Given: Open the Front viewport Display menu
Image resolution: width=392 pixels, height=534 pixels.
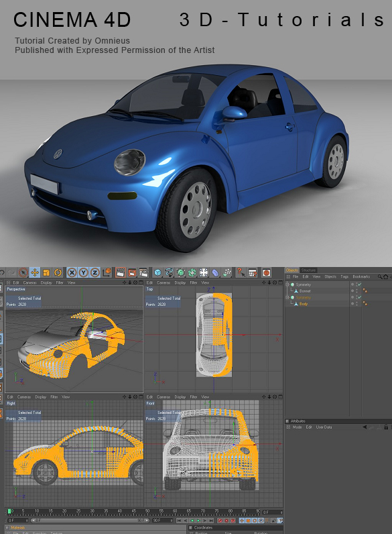Looking at the screenshot, I should 180,397.
